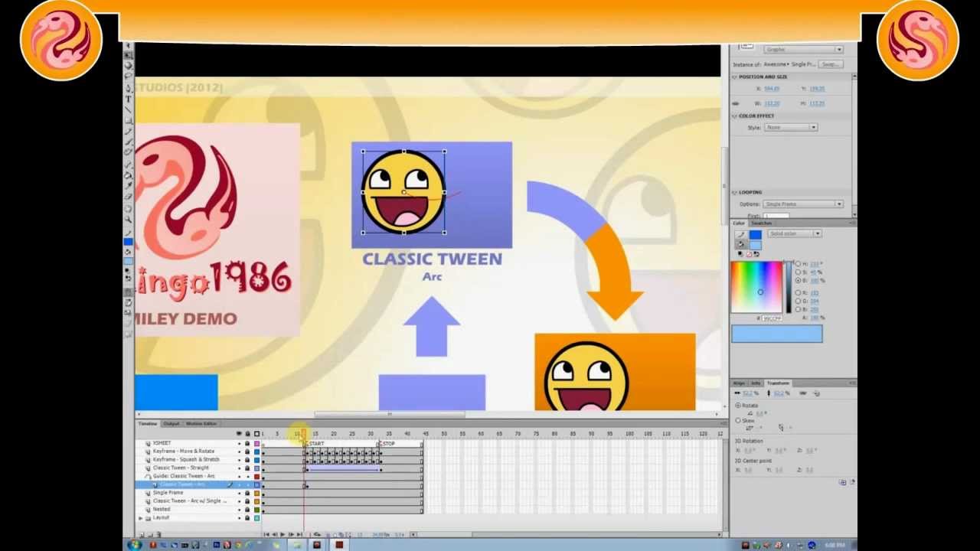Open the Graphic instance type dropdown

803,50
